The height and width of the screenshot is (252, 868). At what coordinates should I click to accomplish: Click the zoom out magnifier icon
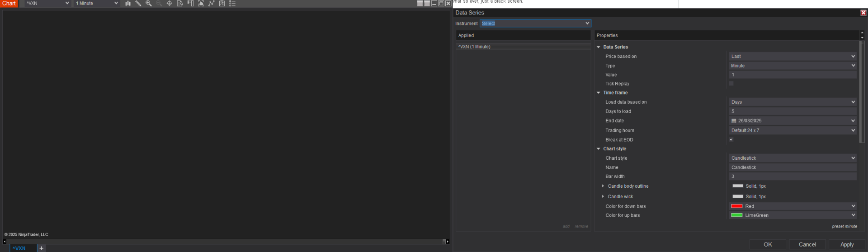(159, 3)
